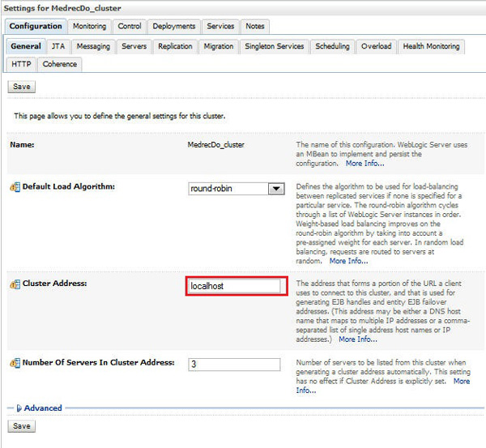Open the Overload sub-tab
This screenshot has width=486, height=448.
tap(376, 46)
